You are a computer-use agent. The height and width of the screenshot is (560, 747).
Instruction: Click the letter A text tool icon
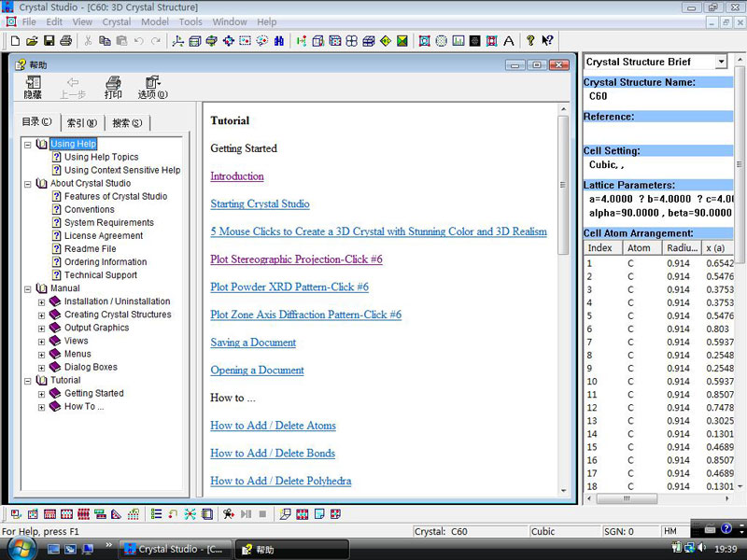tap(509, 41)
